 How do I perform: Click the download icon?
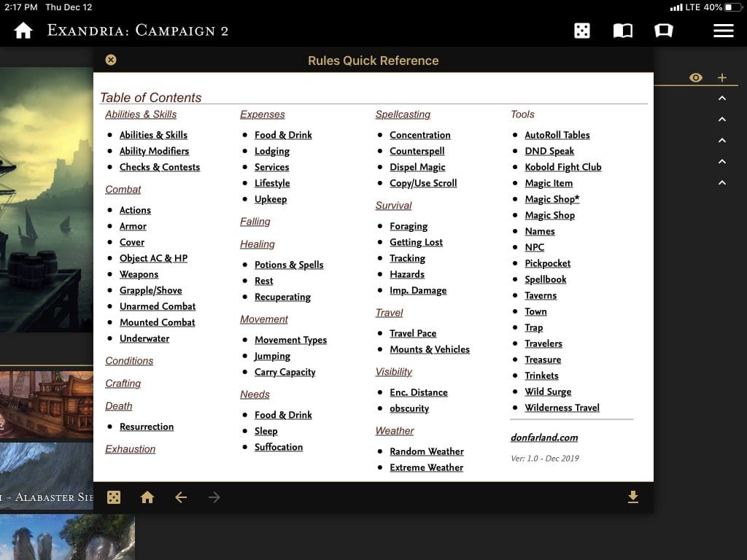pos(632,497)
